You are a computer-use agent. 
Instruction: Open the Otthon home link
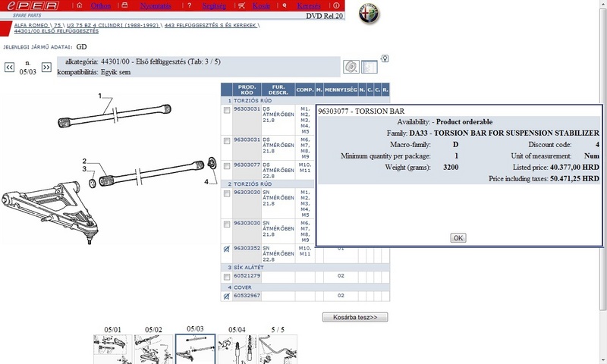click(101, 6)
